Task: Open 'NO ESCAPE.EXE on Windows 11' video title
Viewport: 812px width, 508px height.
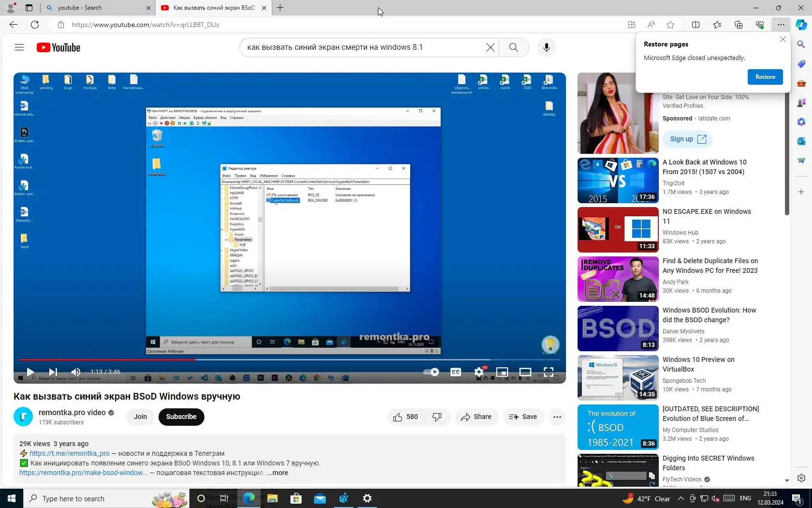Action: (x=707, y=216)
